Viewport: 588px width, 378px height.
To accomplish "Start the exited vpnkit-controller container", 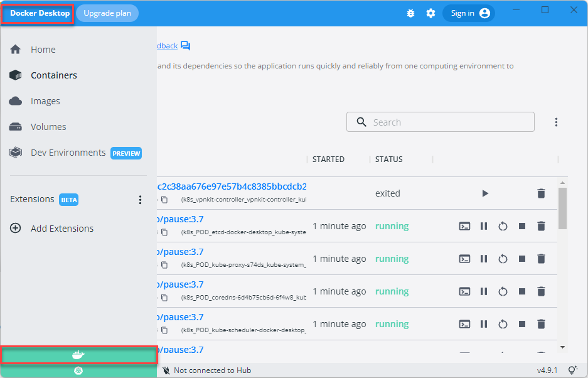I will pyautogui.click(x=485, y=193).
